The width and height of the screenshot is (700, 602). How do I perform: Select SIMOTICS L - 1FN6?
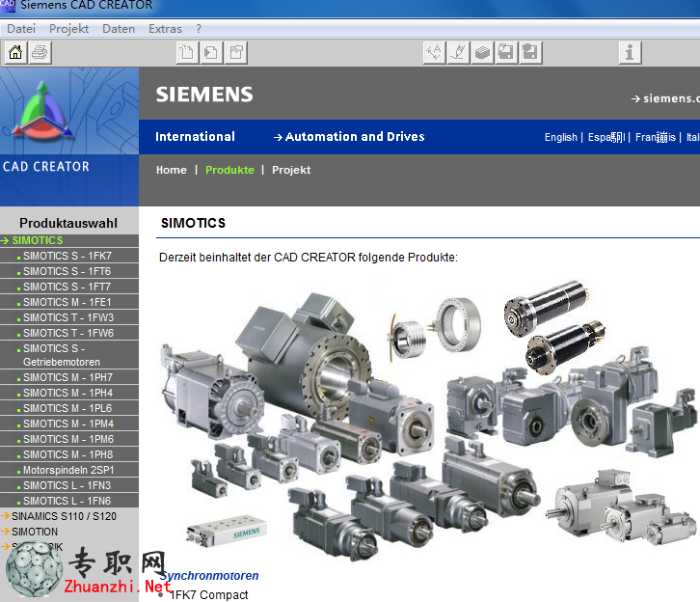[69, 501]
